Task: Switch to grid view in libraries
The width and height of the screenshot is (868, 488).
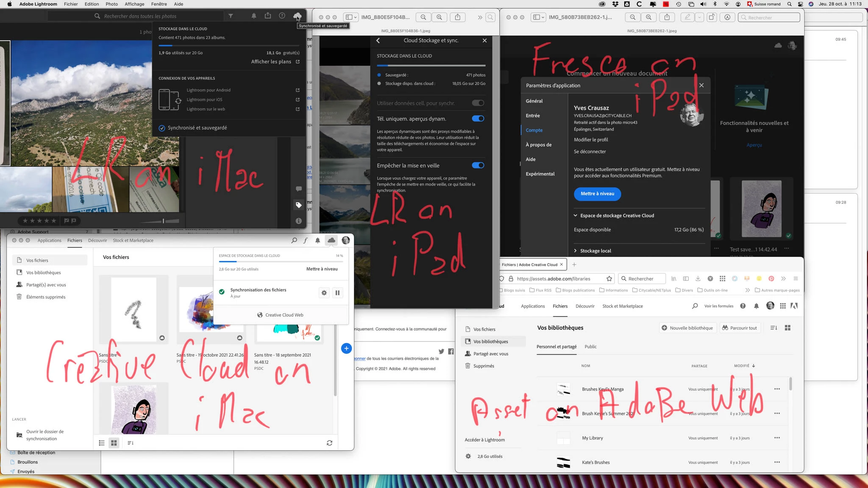Action: [787, 328]
